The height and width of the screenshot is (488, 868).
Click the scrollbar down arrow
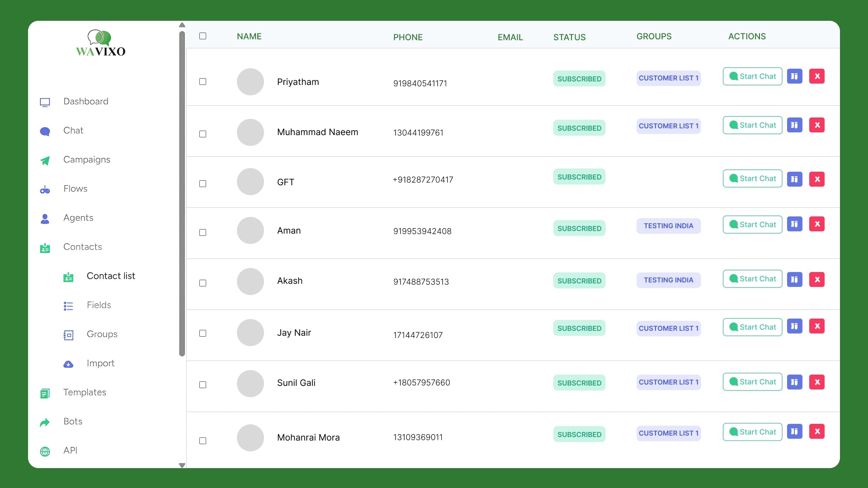point(182,465)
